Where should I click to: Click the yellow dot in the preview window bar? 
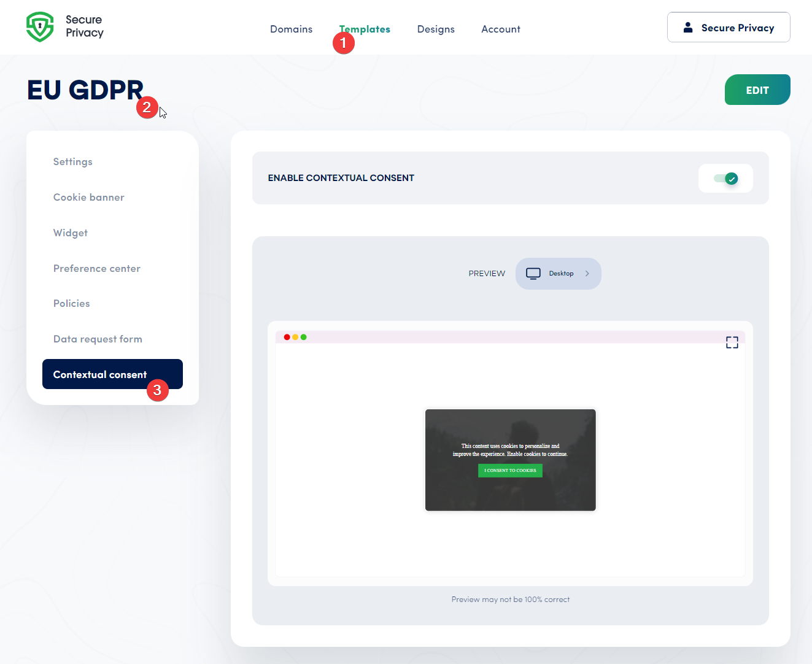pos(295,337)
